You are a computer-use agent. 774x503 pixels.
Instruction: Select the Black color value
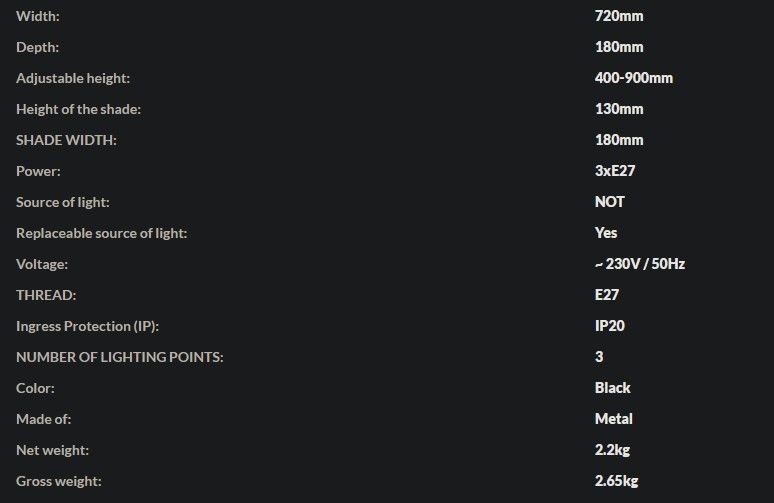[x=613, y=388]
